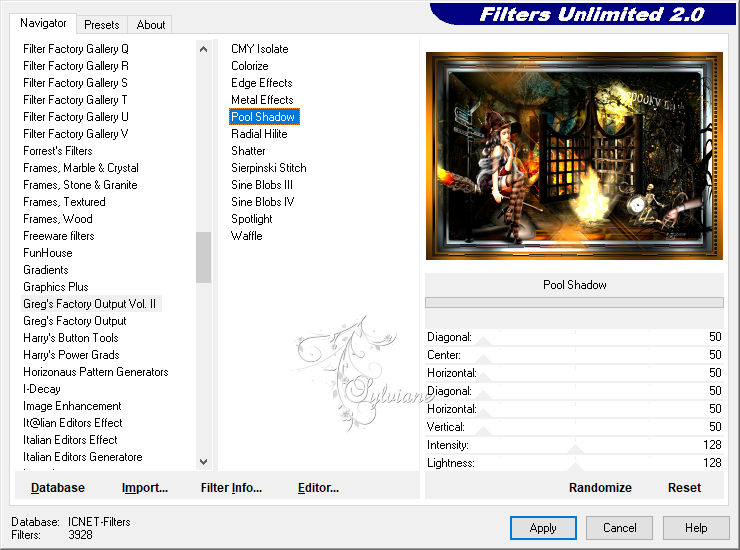Click scroll up arrow in category list
The height and width of the screenshot is (550, 740).
click(x=203, y=49)
